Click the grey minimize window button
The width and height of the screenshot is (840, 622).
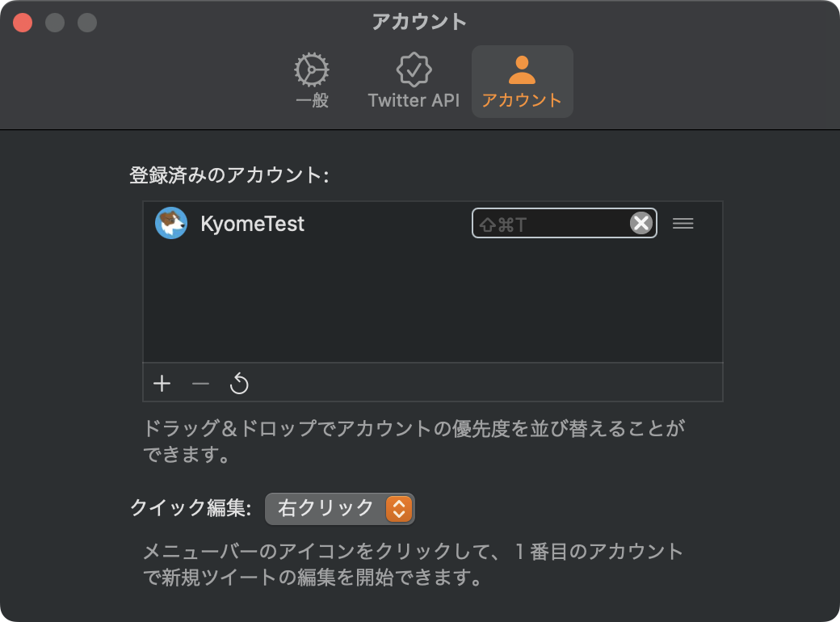click(x=55, y=23)
